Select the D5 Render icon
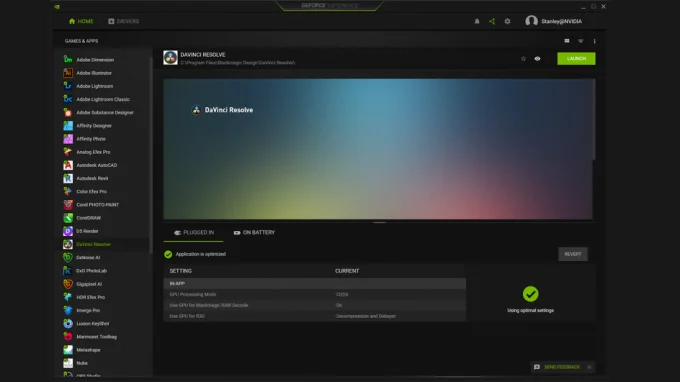Viewport: 680px width, 382px height. tap(68, 231)
